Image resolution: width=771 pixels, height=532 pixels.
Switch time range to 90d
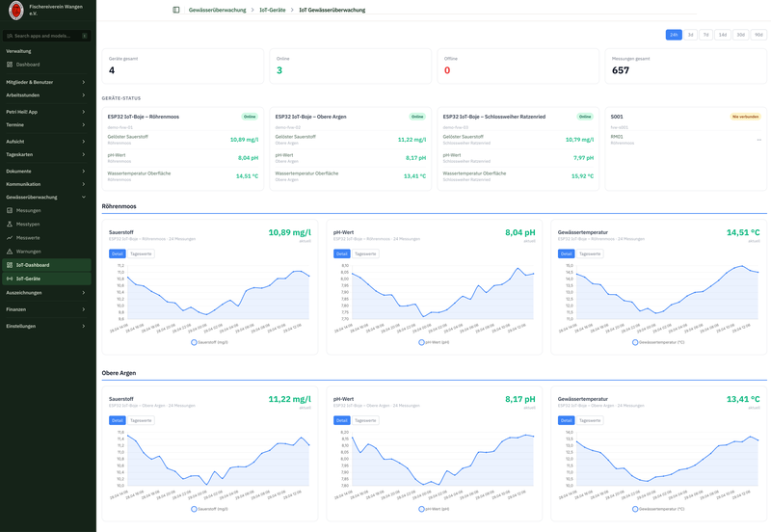coord(758,35)
